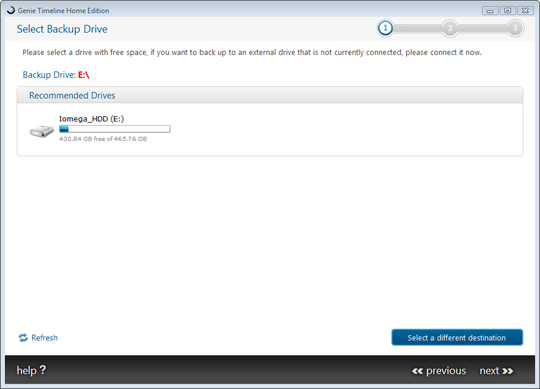
Task: Open the help link text
Action: (x=27, y=370)
